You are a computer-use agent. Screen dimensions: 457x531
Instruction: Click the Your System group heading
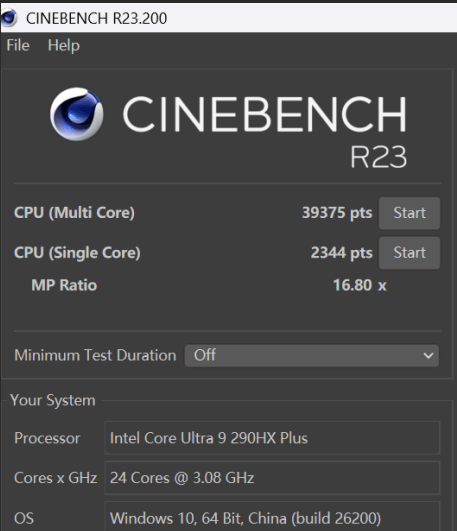(53, 400)
